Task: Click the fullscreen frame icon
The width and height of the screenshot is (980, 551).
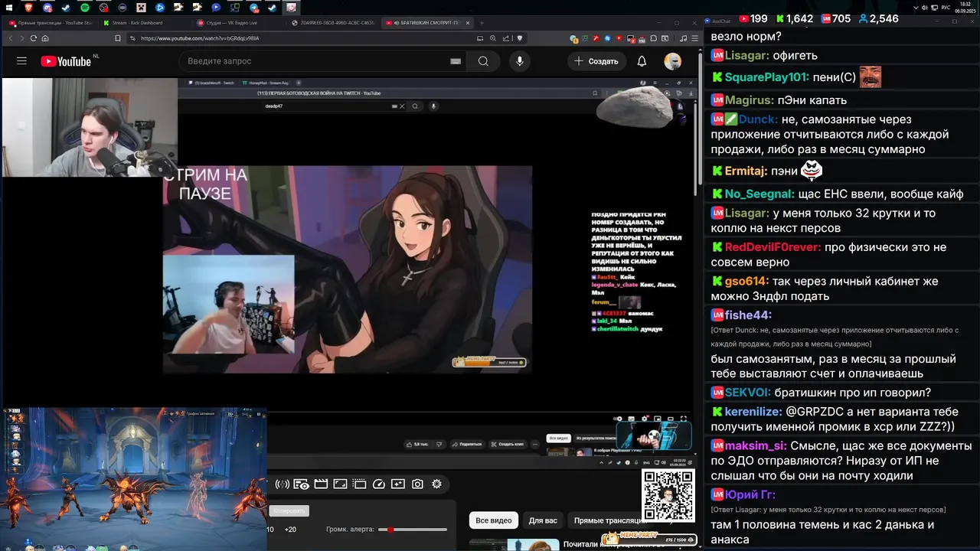Action: (340, 484)
